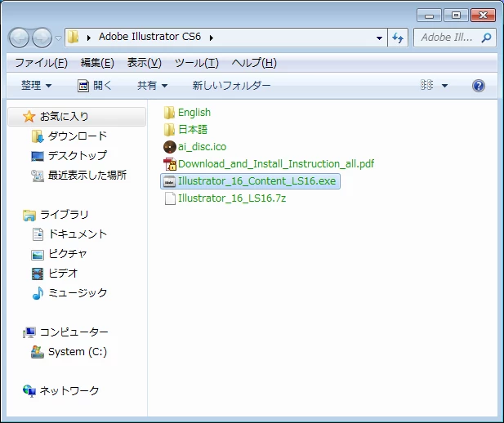Open recent pages dropdown next to Forward
The image size is (504, 423).
click(58, 38)
